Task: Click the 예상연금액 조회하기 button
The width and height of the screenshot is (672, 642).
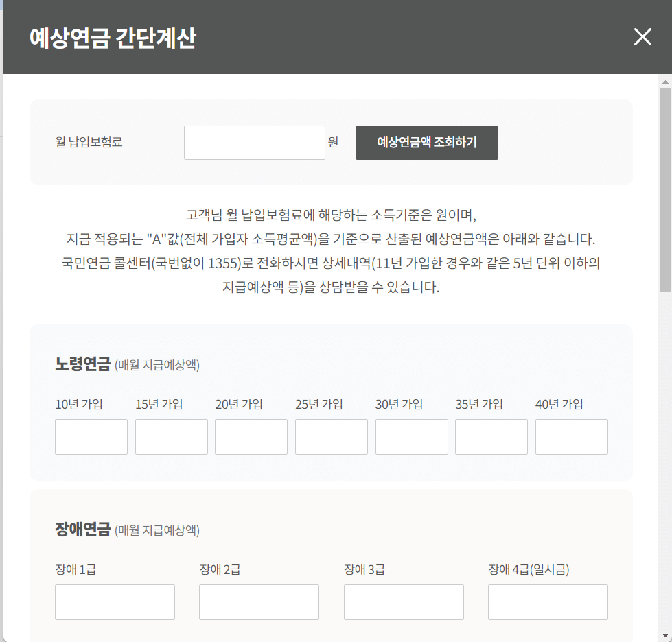Action: coord(427,143)
